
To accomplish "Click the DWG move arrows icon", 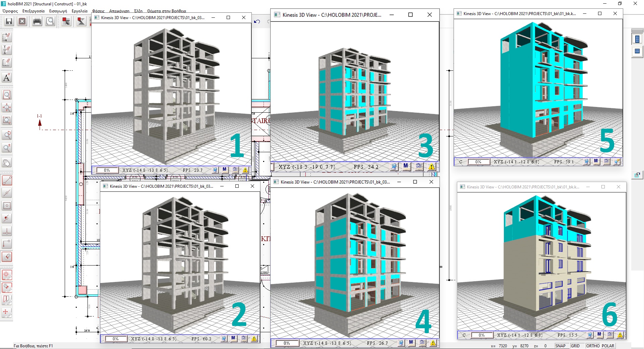I will tap(7, 312).
